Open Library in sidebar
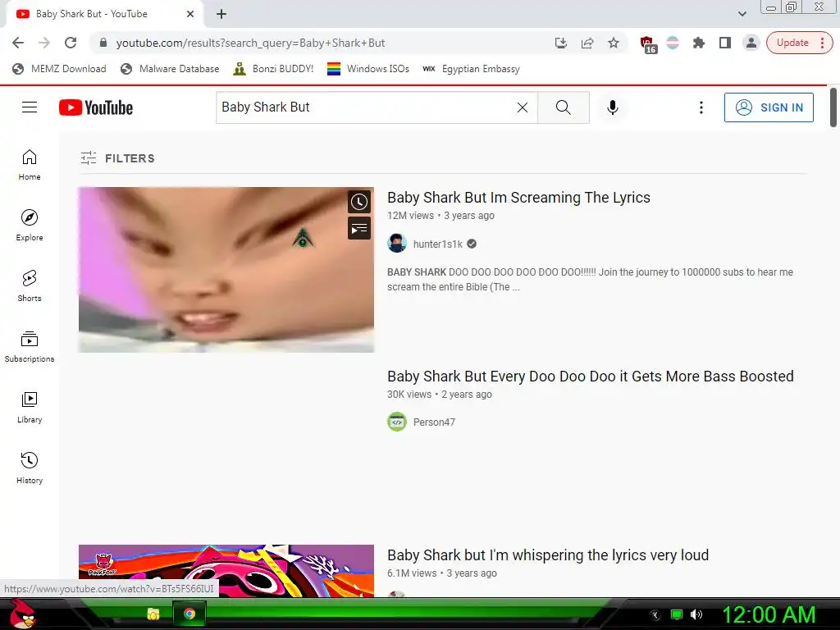Viewport: 840px width, 630px height. point(30,407)
